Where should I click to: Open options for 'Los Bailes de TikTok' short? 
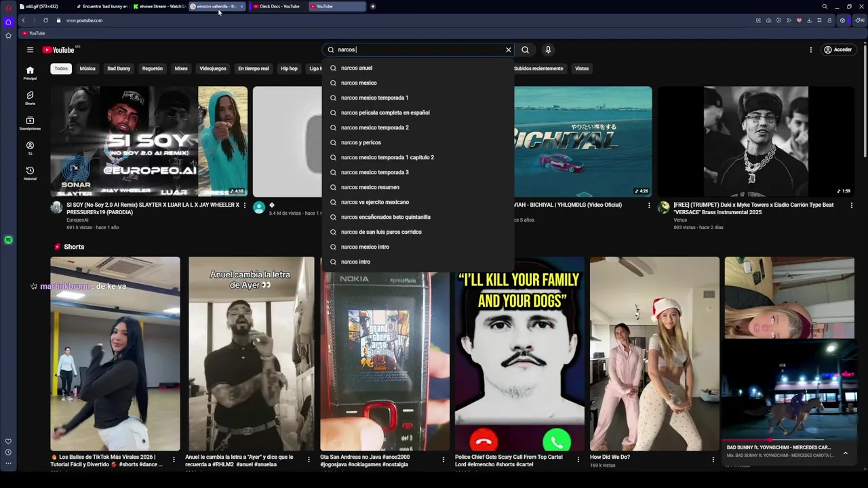tap(174, 460)
